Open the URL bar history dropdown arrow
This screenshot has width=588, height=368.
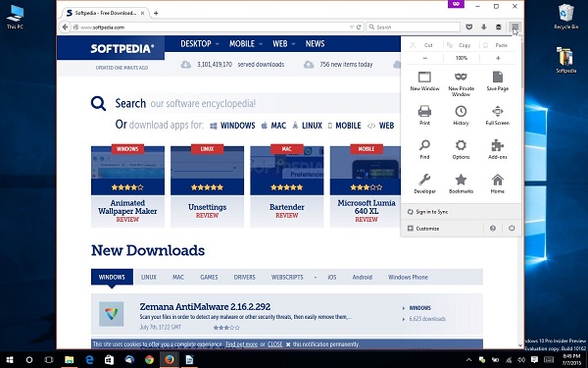point(352,27)
